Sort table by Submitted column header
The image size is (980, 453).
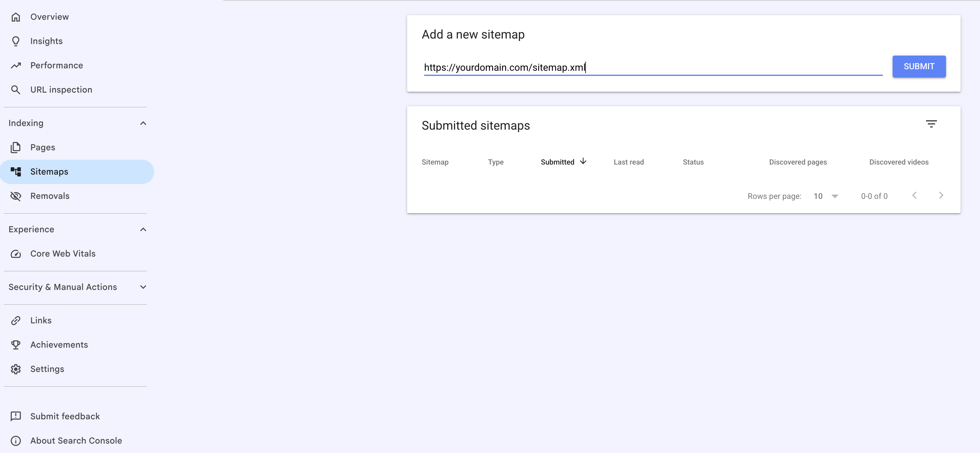557,162
